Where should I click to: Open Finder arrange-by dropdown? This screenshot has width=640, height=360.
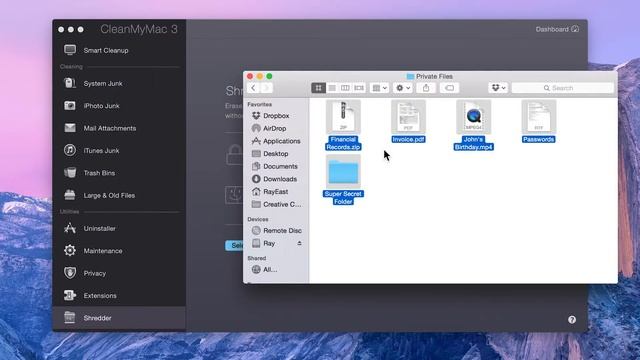click(x=379, y=88)
